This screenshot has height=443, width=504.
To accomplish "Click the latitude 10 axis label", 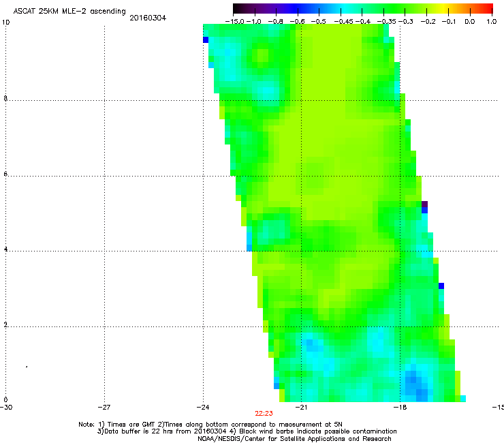I will [5, 22].
